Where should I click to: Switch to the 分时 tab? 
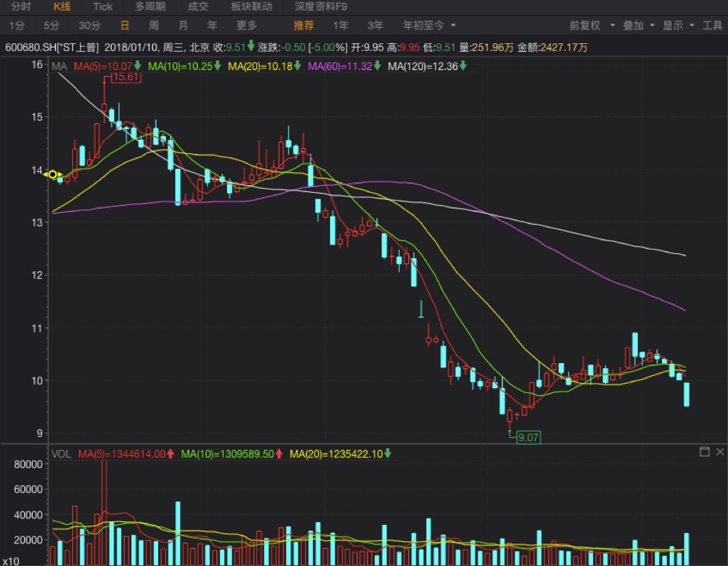(x=21, y=6)
